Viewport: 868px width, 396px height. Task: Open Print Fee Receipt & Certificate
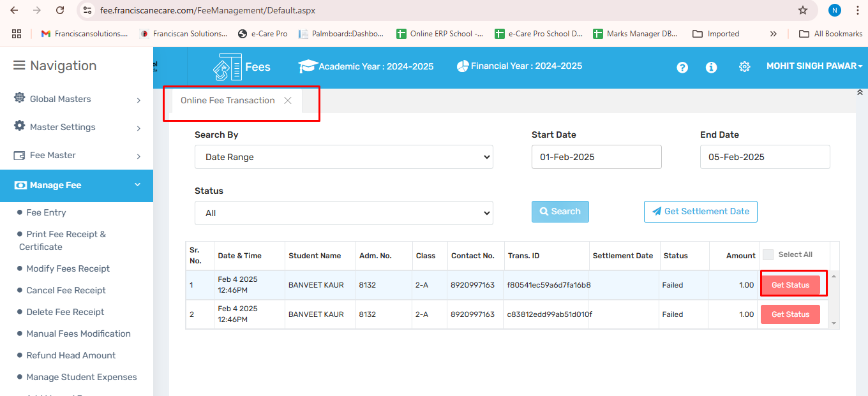pyautogui.click(x=63, y=240)
